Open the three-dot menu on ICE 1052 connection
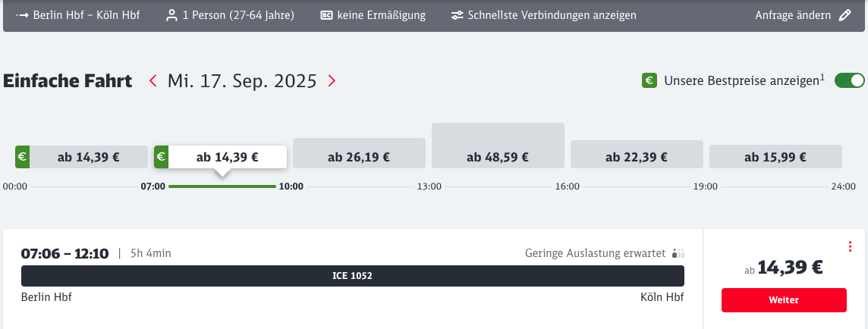 (851, 246)
